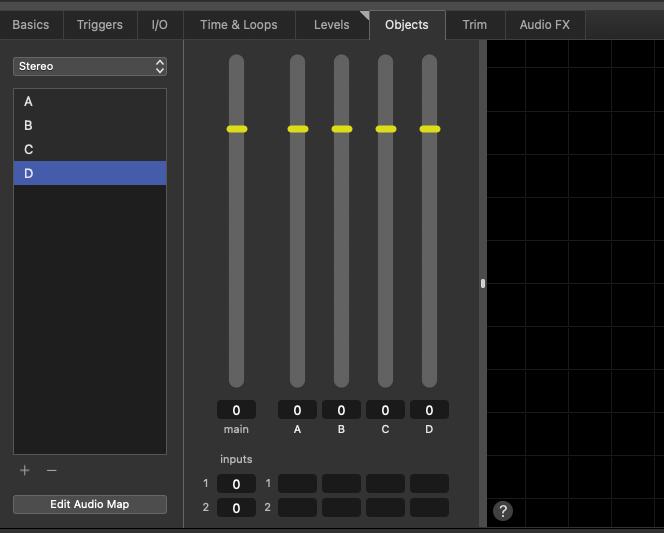664x533 pixels.
Task: Select object A in the list
Action: tap(90, 102)
